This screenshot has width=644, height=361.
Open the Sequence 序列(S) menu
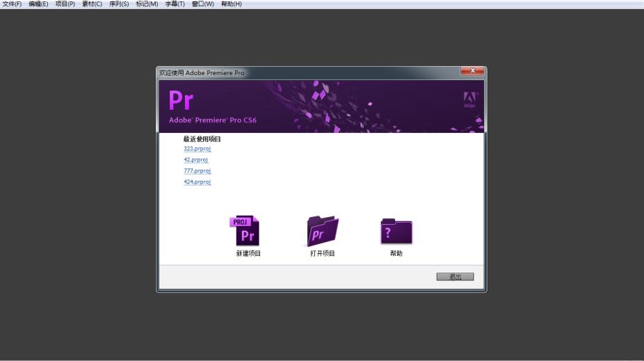point(119,4)
